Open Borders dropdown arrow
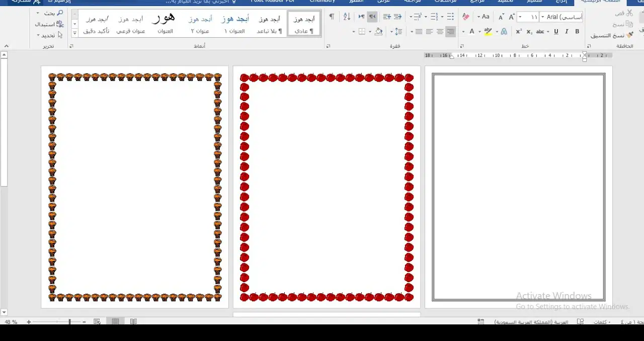644x341 pixels. tap(354, 32)
